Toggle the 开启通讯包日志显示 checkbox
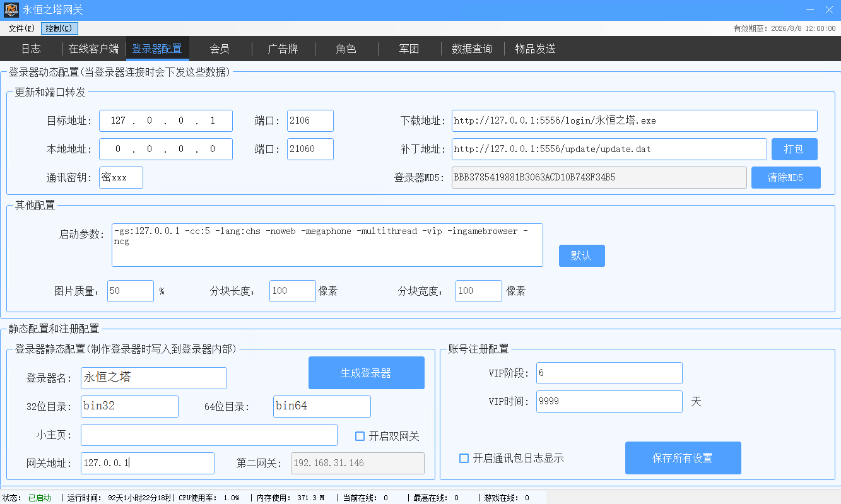This screenshot has width=841, height=504. [512, 458]
